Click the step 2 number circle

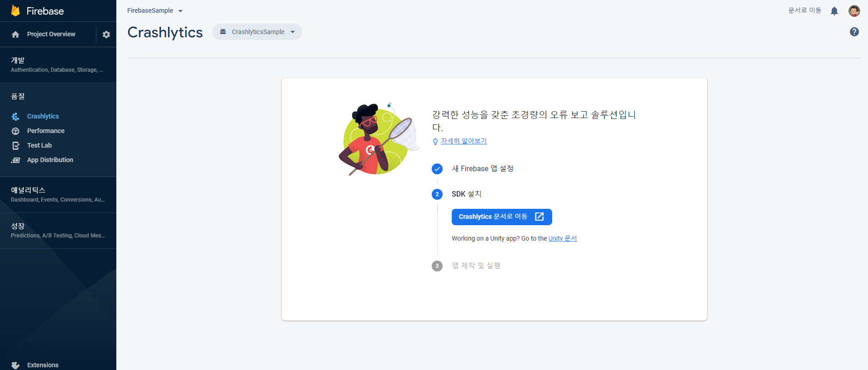pos(437,194)
